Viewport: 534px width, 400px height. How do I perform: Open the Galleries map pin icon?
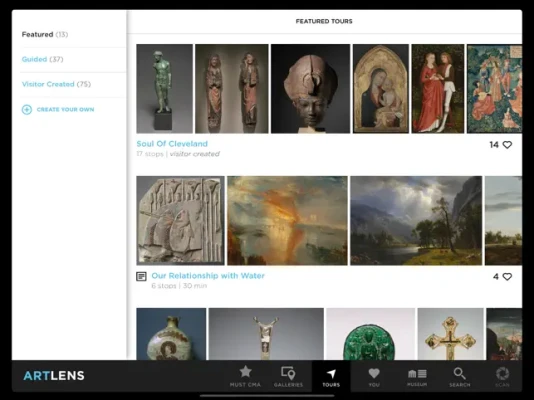(288, 373)
